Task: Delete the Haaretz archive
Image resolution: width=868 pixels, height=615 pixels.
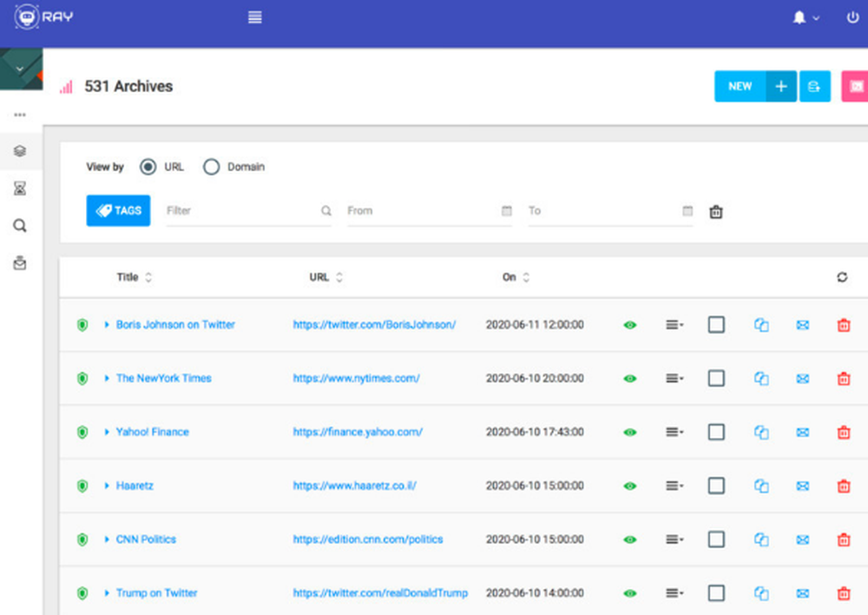Action: coord(844,486)
